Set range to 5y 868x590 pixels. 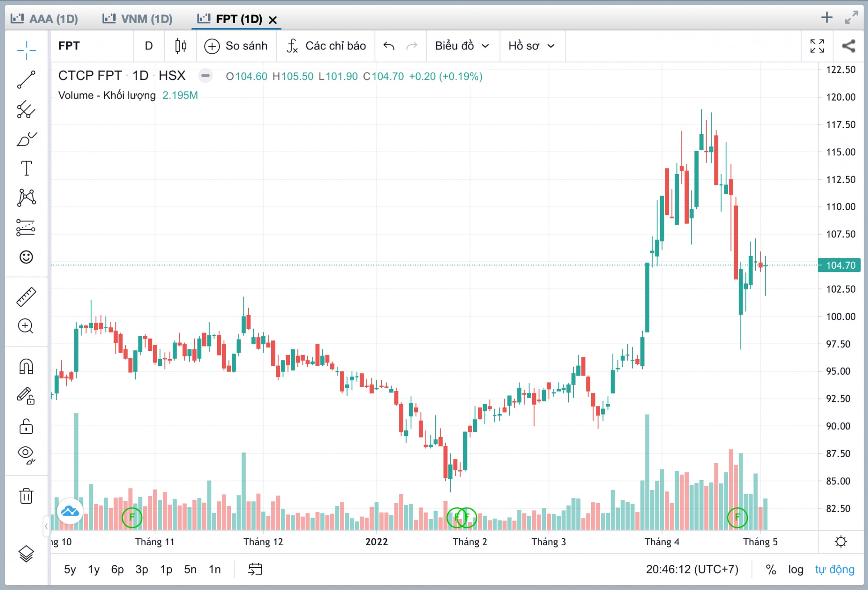coord(70,569)
